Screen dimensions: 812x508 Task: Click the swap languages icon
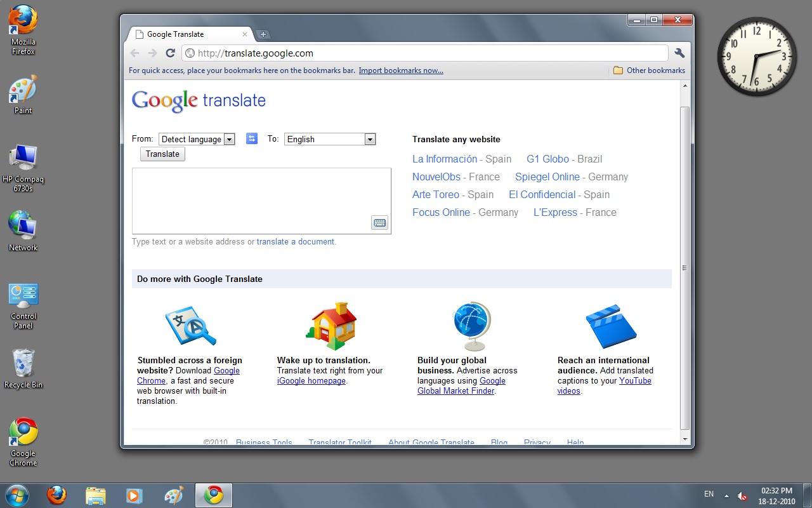(x=252, y=138)
